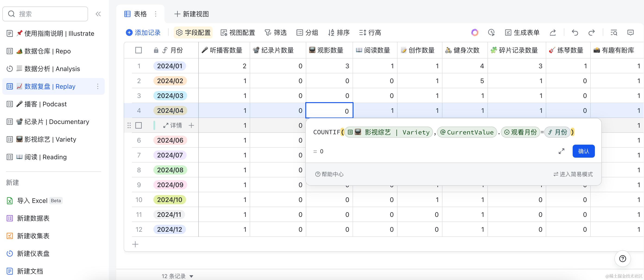Open the 影视综艺 Variety table in sidebar
Image resolution: width=644 pixels, height=280 pixels.
(x=50, y=139)
